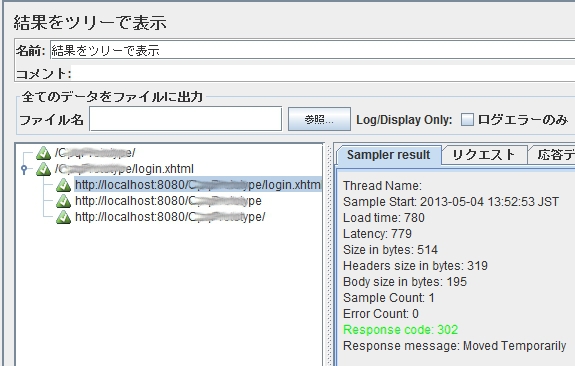Select http://localhost:8080 login.xhtml child entry
The image size is (575, 366).
pyautogui.click(x=198, y=185)
